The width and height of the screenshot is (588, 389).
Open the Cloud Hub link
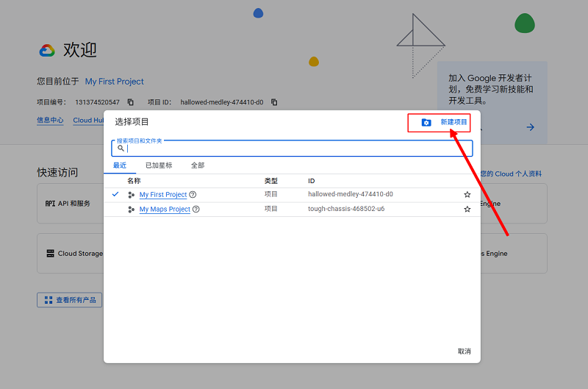(x=88, y=120)
